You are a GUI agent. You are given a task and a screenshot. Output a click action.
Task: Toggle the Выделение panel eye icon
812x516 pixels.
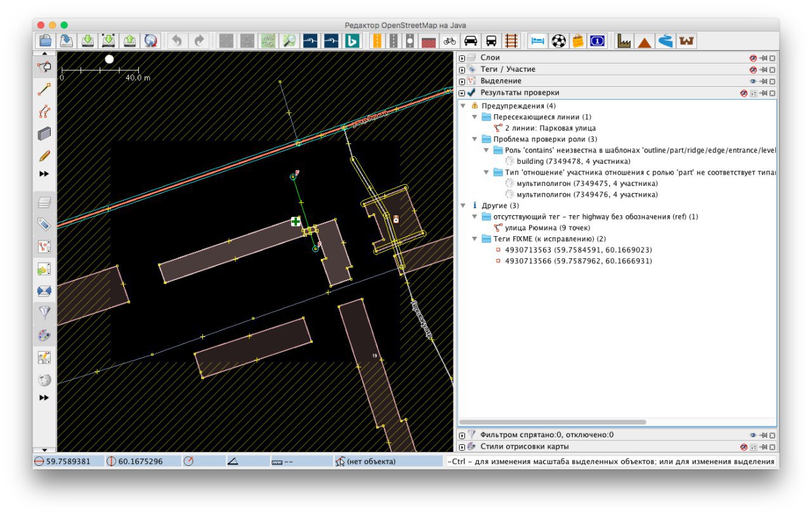[753, 81]
